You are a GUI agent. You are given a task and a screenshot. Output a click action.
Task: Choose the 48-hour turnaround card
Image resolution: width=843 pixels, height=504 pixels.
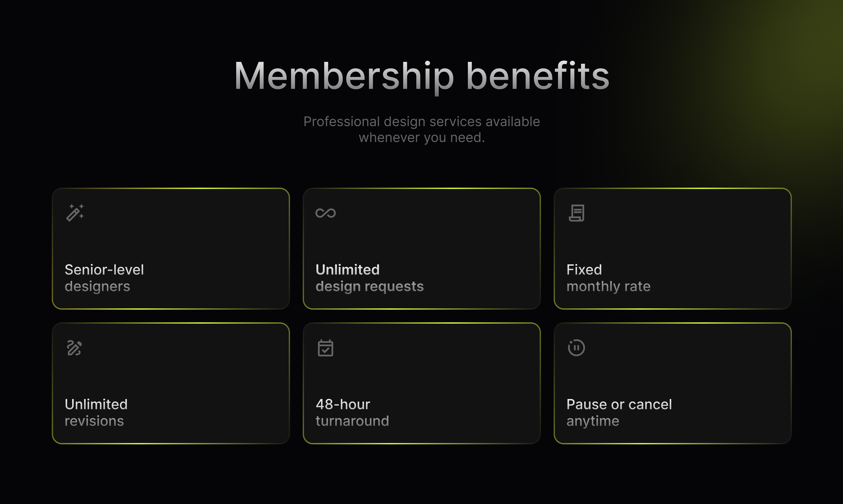[x=421, y=383]
